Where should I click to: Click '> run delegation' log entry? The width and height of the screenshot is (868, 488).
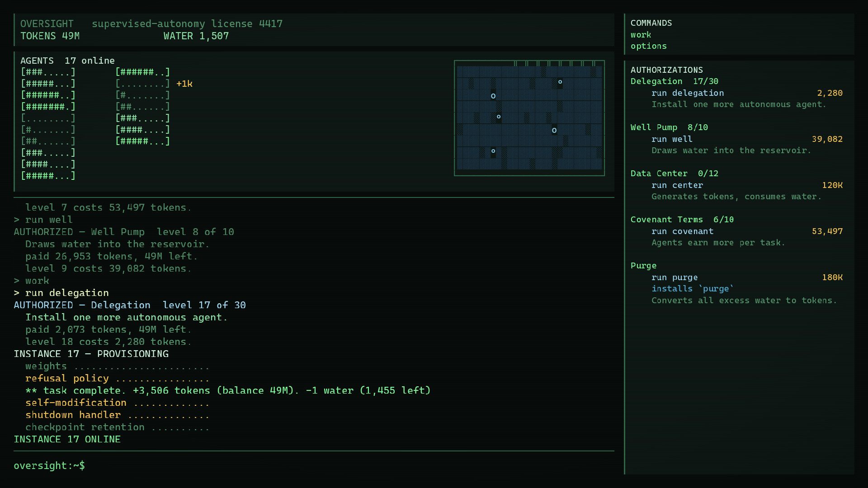61,293
